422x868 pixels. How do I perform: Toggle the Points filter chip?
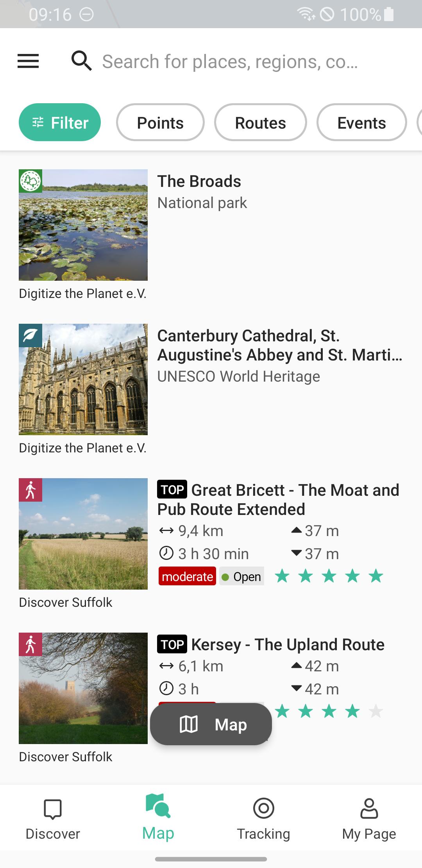(160, 122)
